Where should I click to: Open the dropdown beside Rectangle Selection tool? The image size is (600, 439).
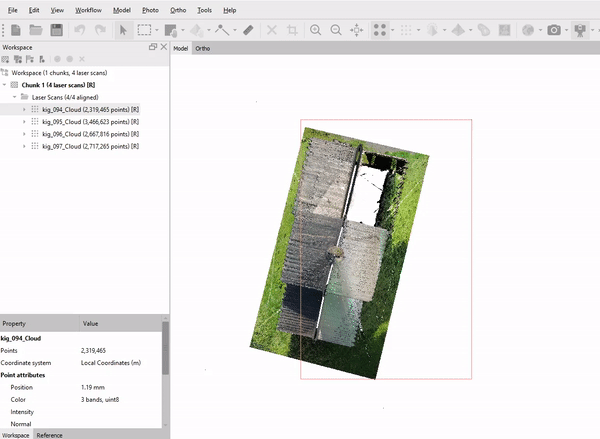[157, 30]
